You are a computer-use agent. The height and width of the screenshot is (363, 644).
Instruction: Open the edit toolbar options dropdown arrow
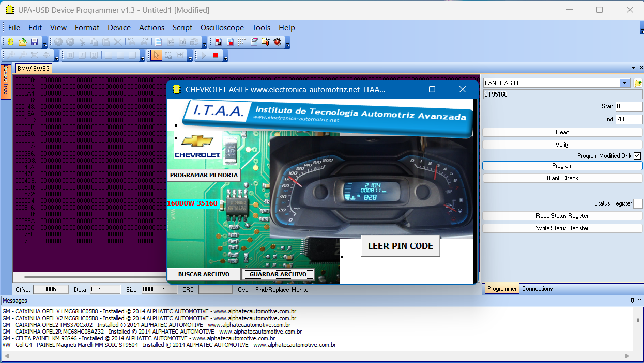(x=205, y=42)
